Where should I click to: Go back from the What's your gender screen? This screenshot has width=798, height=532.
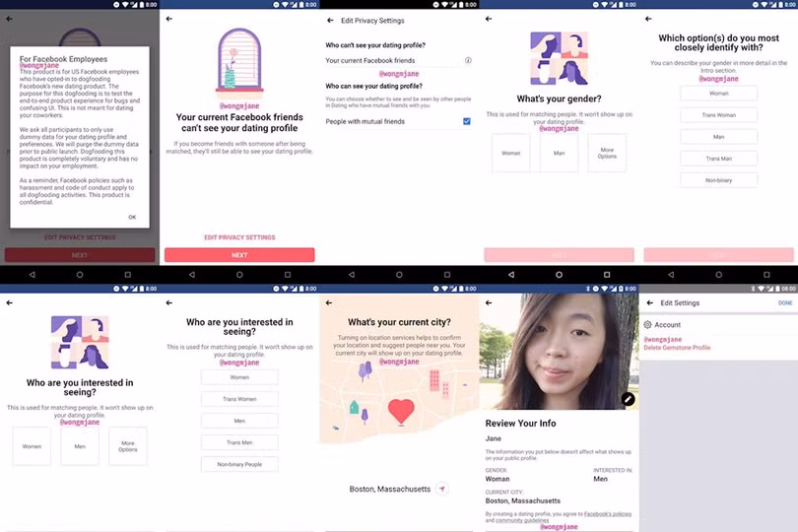pyautogui.click(x=489, y=19)
